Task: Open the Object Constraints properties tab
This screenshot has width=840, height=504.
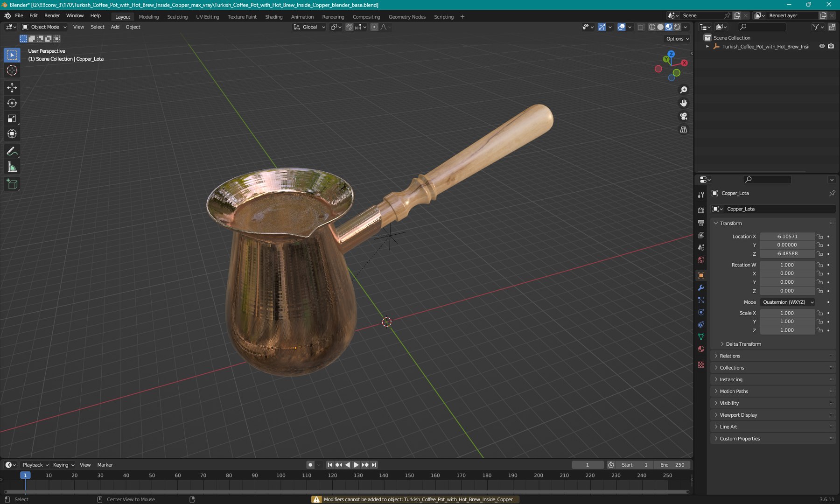Action: (x=701, y=324)
